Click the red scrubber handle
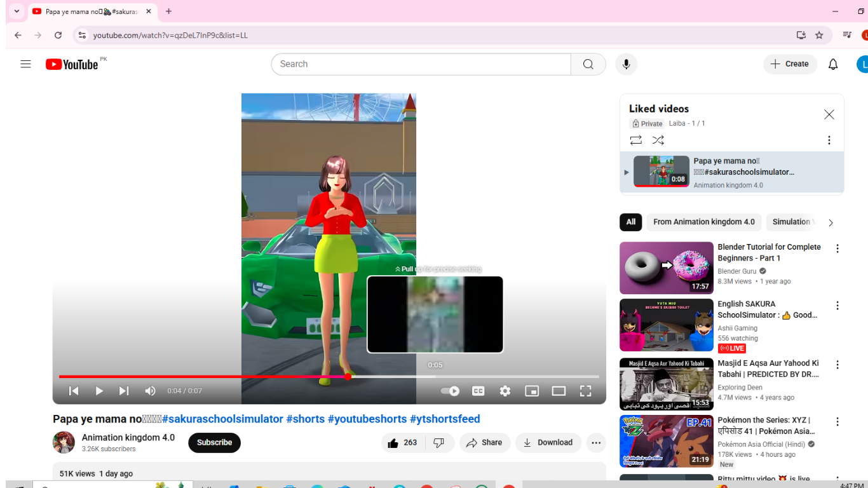The height and width of the screenshot is (488, 868). pyautogui.click(x=348, y=377)
